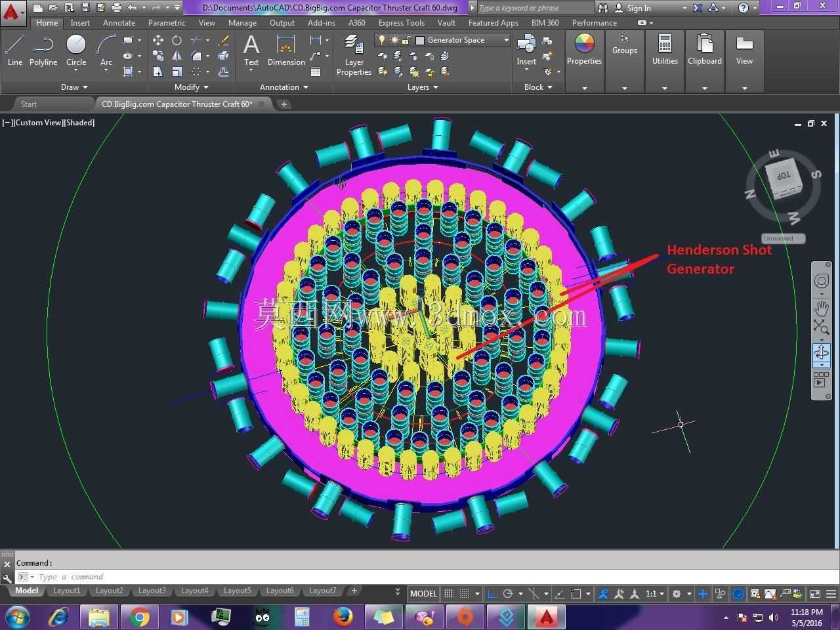Open the Generator Space layer dropdown

pos(506,40)
